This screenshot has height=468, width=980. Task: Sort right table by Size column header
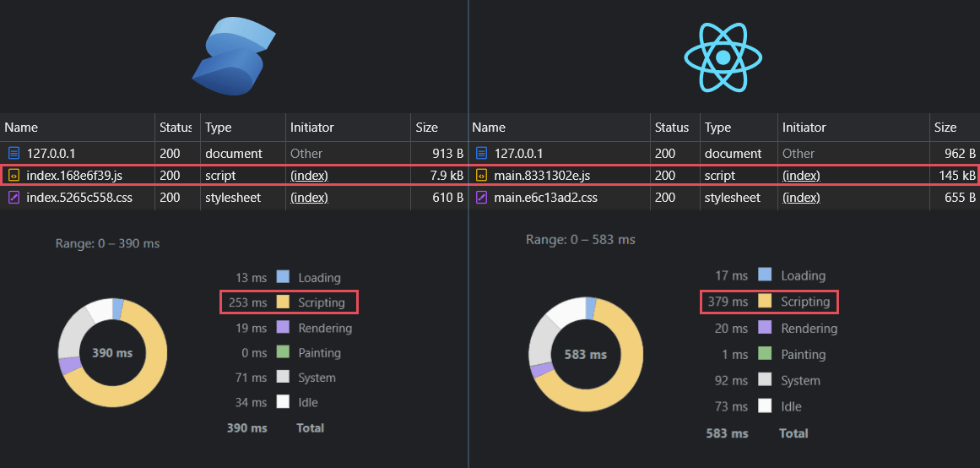tap(945, 128)
